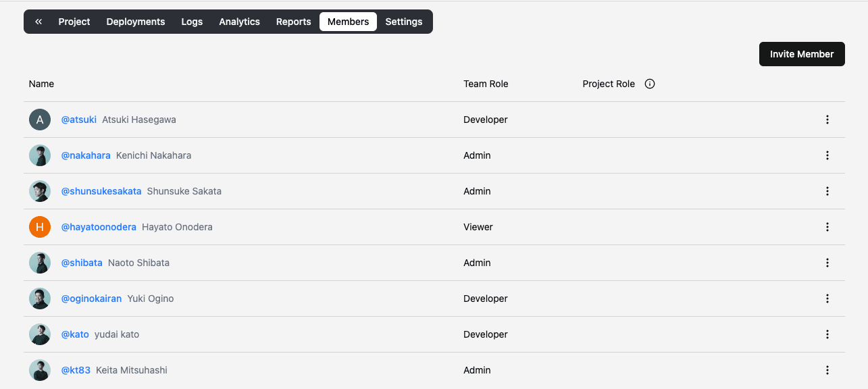Image resolution: width=868 pixels, height=389 pixels.
Task: Follow the @oginokairan username link
Action: 91,299
